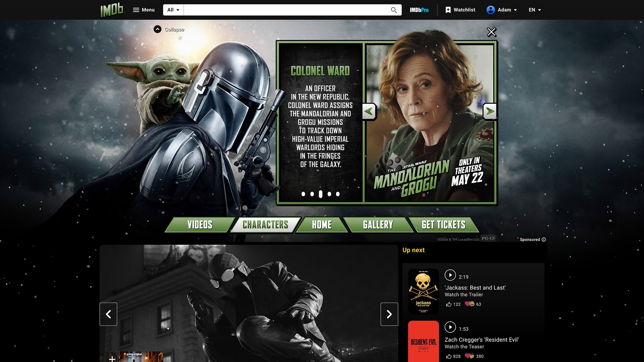Click the magnifying glass search icon
Screen dimensions: 644x362
[394, 10]
